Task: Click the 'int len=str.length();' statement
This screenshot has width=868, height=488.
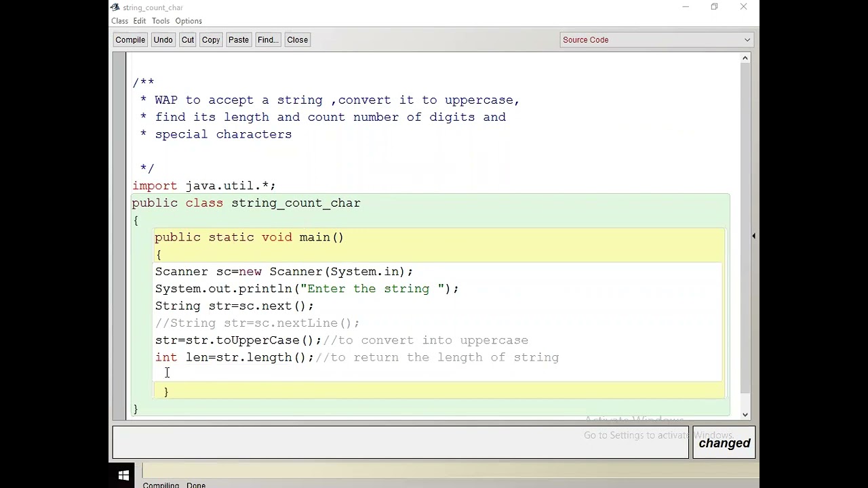Action: (x=234, y=358)
